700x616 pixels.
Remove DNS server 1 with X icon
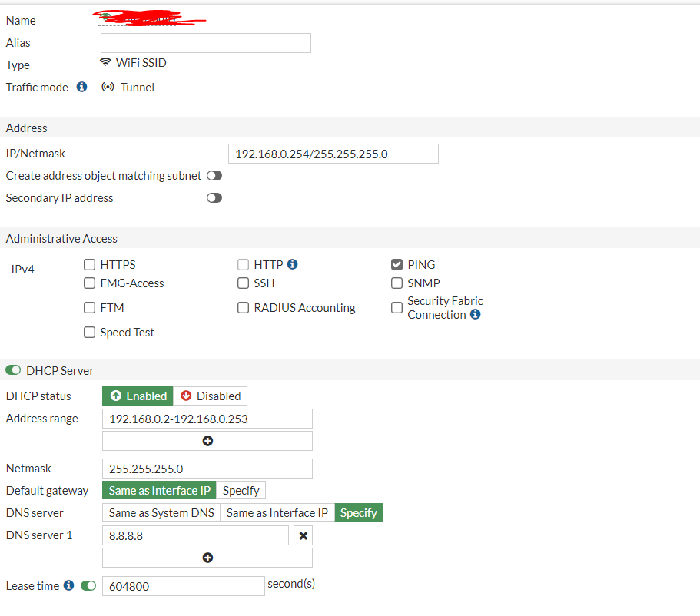point(303,535)
